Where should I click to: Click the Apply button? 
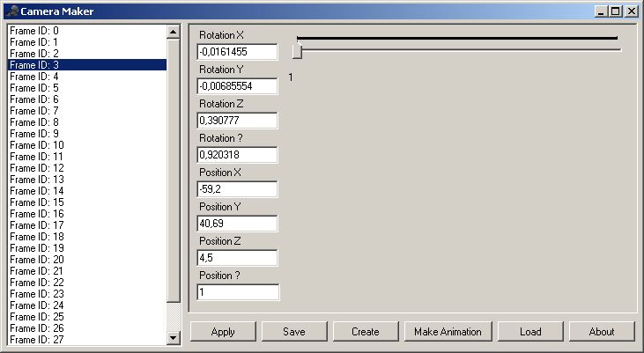click(x=224, y=332)
